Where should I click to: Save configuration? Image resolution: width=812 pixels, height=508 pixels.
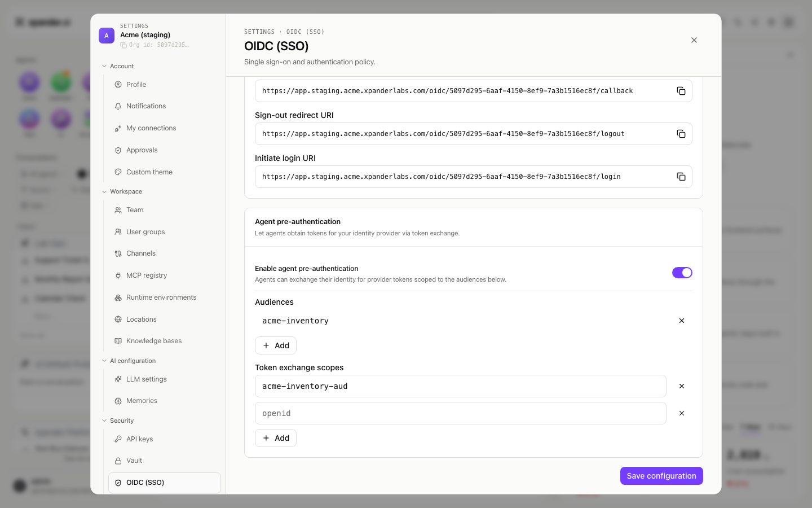coord(661,476)
